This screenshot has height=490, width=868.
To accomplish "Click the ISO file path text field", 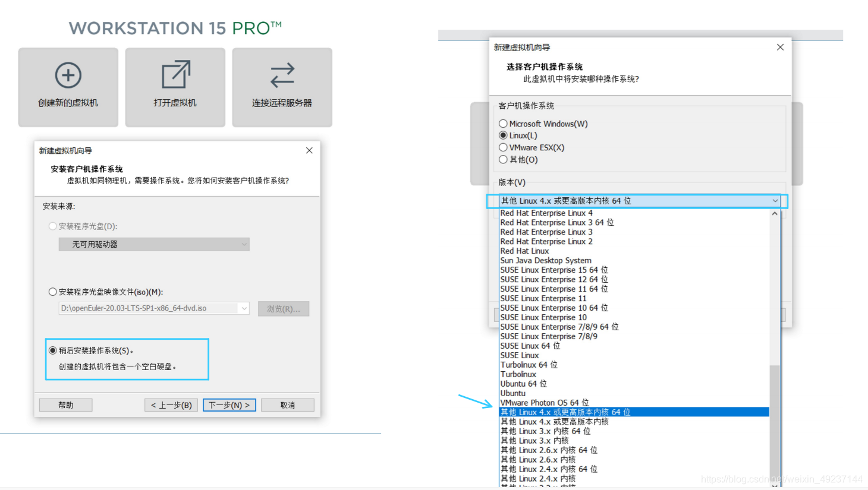I will (149, 308).
